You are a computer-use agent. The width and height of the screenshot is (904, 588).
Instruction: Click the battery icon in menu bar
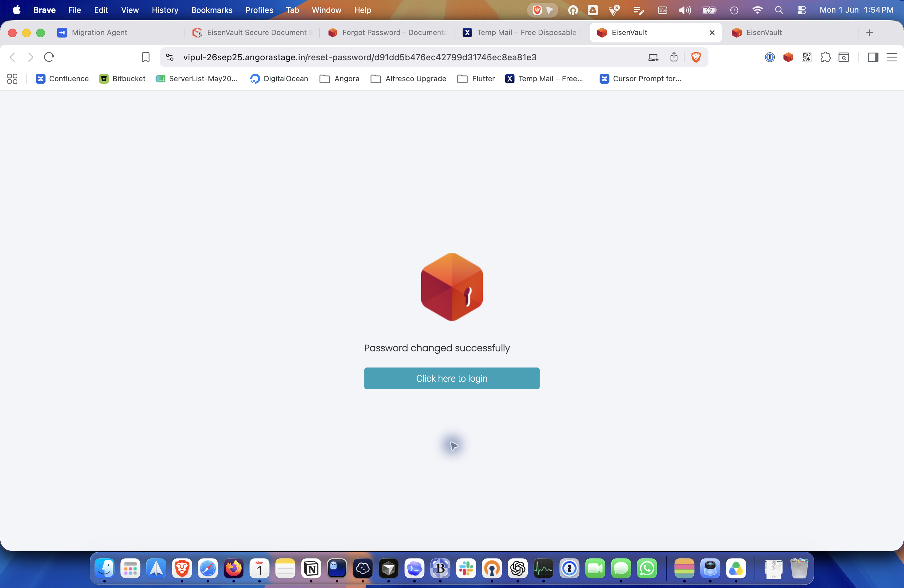point(709,10)
